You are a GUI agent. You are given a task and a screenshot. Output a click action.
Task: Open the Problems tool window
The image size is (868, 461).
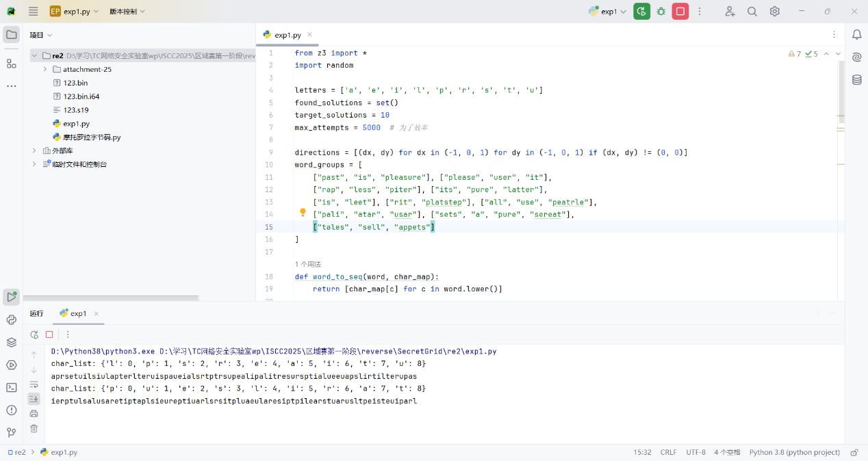point(11,410)
